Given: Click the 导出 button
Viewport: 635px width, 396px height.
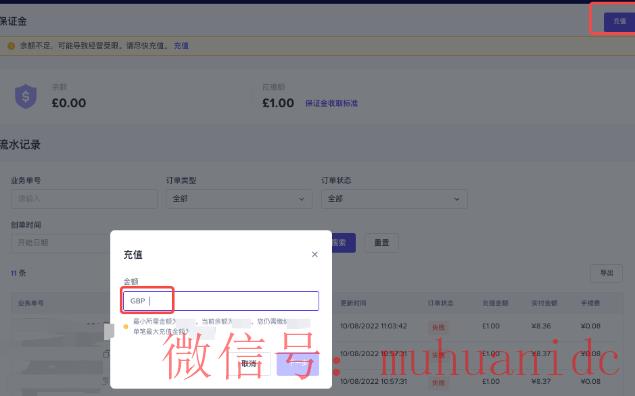Looking at the screenshot, I should 606,273.
